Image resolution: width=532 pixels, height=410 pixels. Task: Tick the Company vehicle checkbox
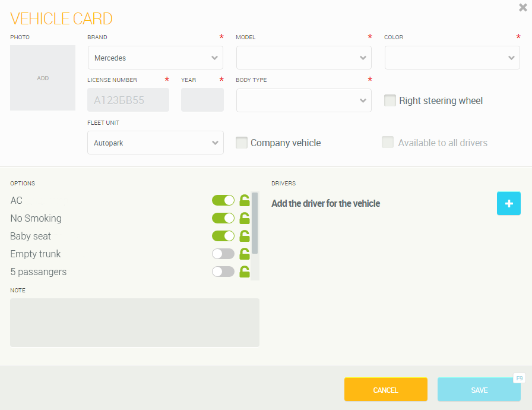pyautogui.click(x=242, y=143)
